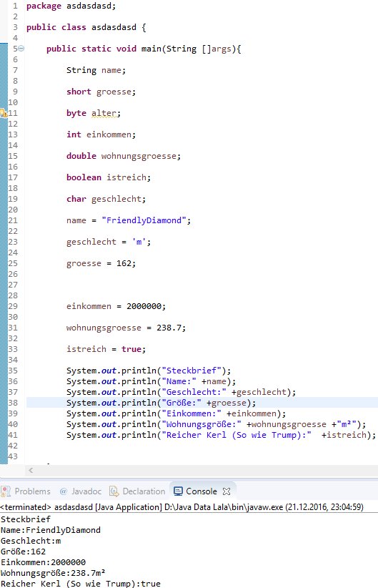Collapse the main method fold marker
The height and width of the screenshot is (588, 378).
[x=21, y=49]
